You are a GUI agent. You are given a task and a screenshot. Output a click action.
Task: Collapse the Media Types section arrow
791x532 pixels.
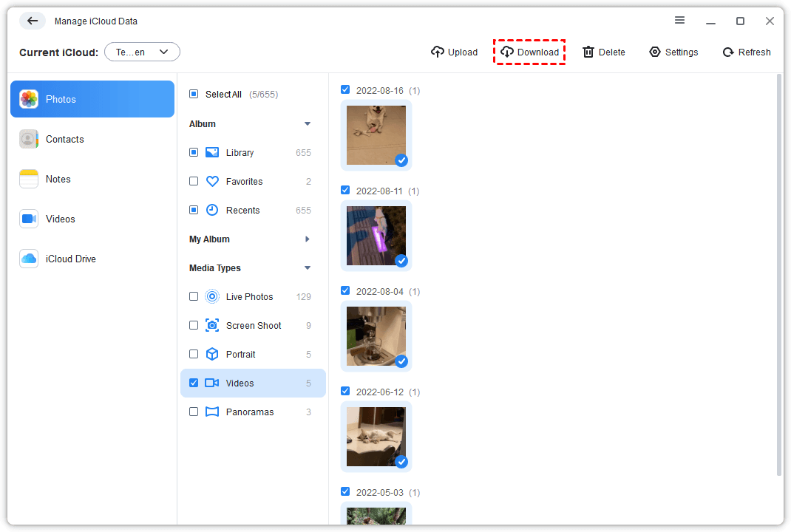click(308, 267)
